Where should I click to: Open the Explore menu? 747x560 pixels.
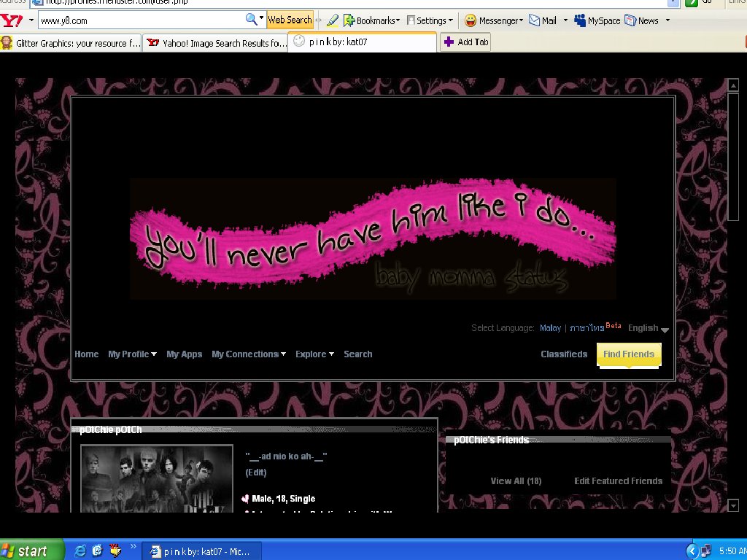tap(314, 354)
